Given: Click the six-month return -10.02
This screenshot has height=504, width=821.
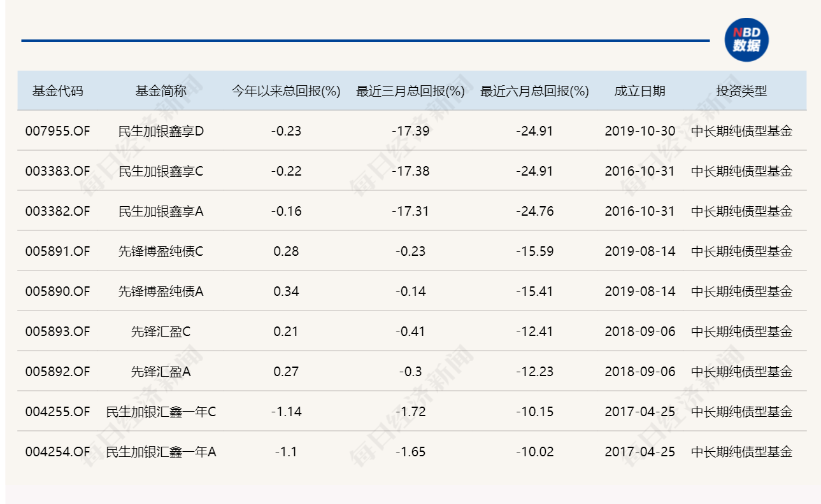Looking at the screenshot, I should pos(534,452).
